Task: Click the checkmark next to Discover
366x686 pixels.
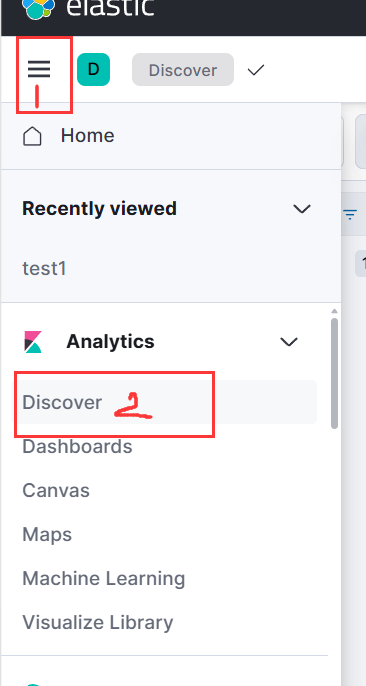Action: [256, 70]
